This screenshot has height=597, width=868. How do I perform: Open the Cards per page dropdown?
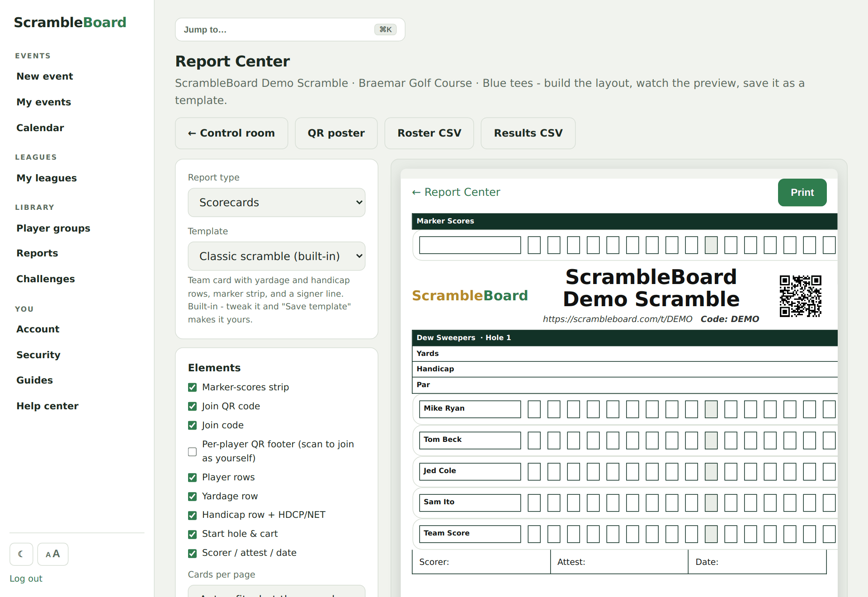(x=277, y=591)
